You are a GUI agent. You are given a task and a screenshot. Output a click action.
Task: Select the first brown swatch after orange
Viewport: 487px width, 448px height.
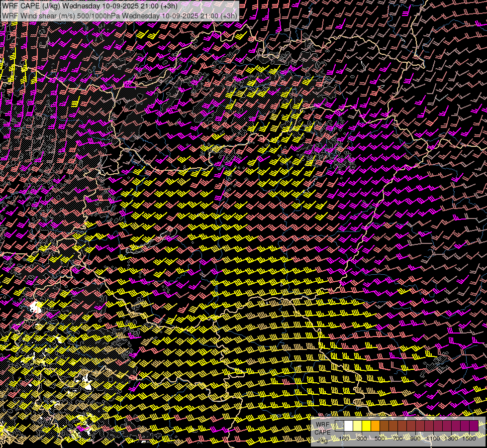385,426
